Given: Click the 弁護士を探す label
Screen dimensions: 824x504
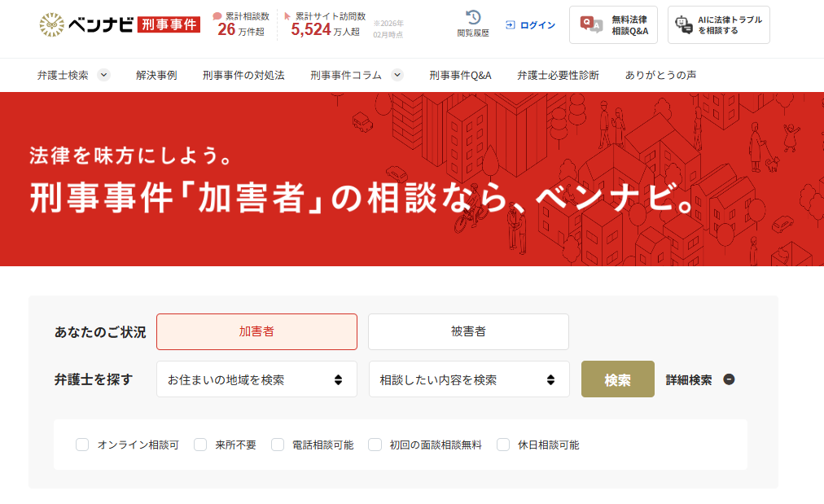Looking at the screenshot, I should [x=94, y=379].
